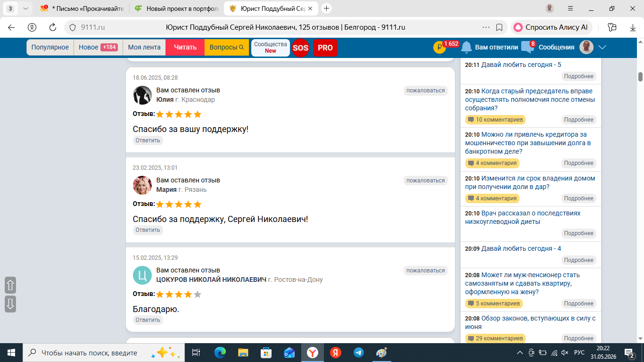Select the Юрист Поддубный browser tab
Image resolution: width=644 pixels, height=362 pixels.
click(x=271, y=8)
